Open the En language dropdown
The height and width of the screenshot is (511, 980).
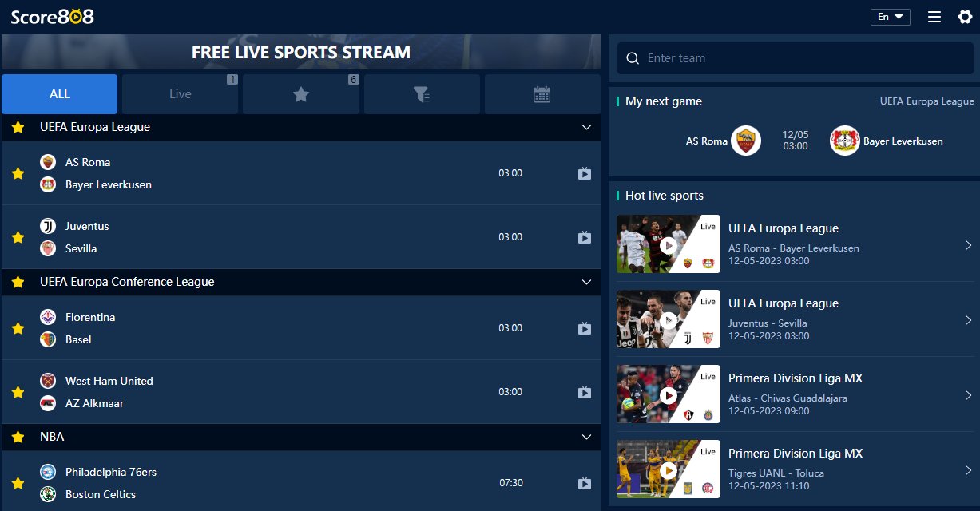[890, 16]
